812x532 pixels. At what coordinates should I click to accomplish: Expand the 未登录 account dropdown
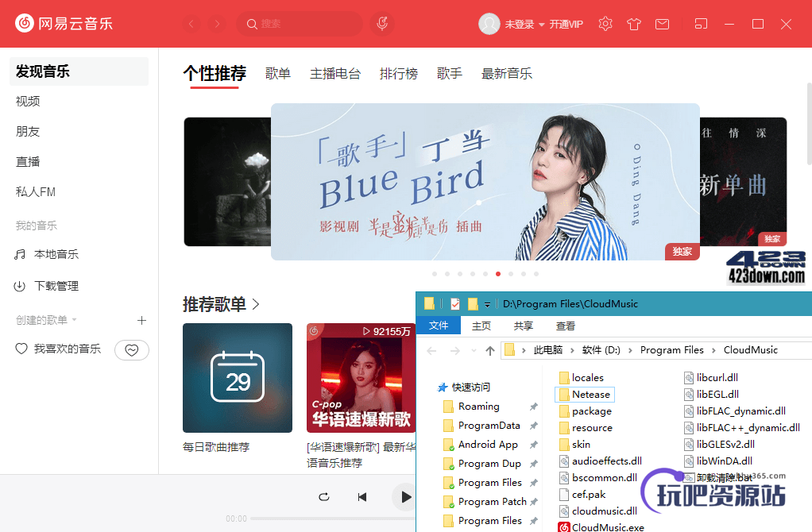click(x=541, y=25)
